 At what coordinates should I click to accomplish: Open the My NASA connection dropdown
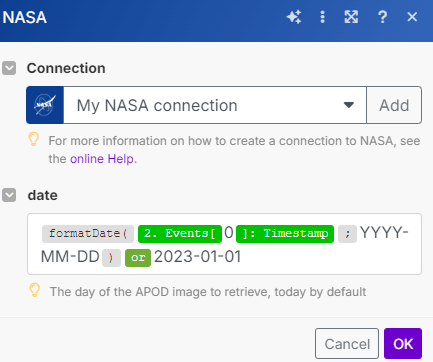215,105
